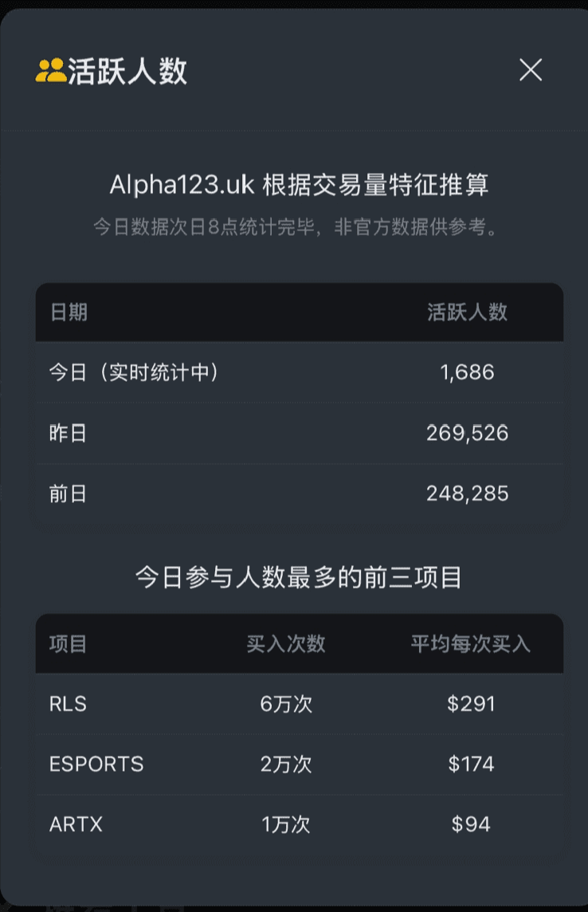Click the 活跃人数 column header
Screen dimensions: 588x912
[x=467, y=313]
